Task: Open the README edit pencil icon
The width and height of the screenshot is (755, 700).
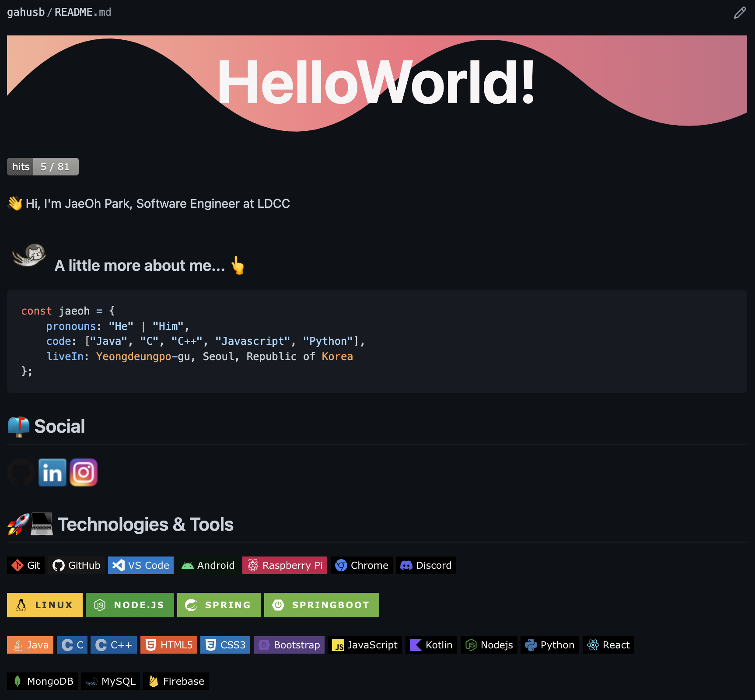Action: pos(740,12)
